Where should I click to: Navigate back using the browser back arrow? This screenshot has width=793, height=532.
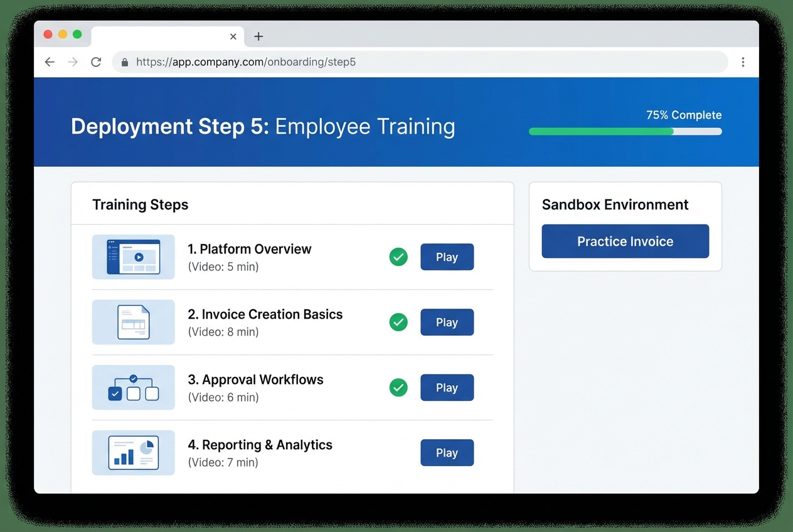coord(50,62)
